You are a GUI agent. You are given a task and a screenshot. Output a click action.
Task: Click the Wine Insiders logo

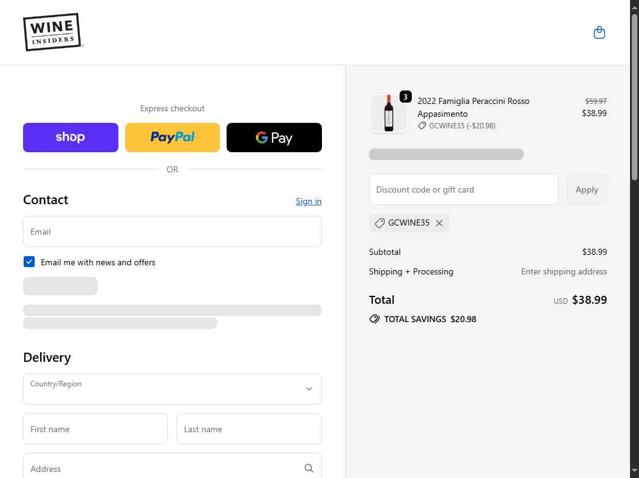coord(52,32)
